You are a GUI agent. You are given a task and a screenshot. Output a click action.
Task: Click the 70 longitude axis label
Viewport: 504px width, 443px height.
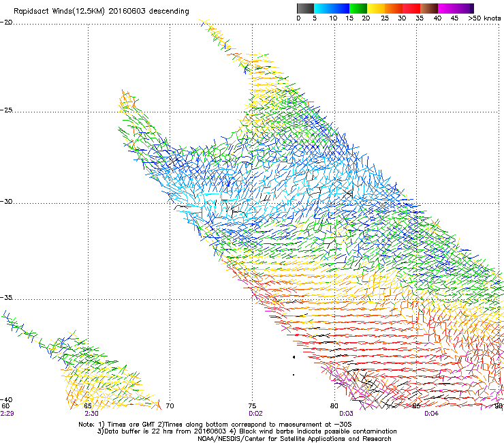point(170,406)
